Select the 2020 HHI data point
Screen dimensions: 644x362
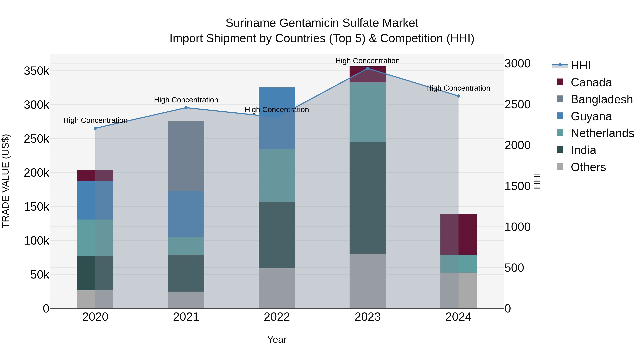[x=95, y=128]
